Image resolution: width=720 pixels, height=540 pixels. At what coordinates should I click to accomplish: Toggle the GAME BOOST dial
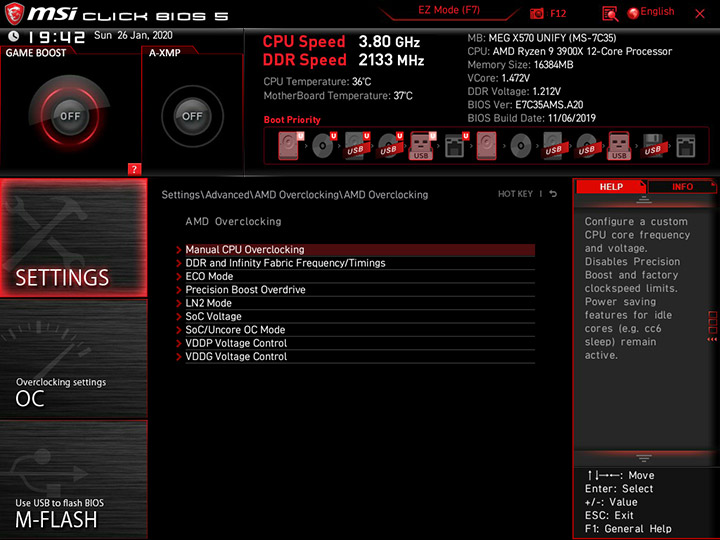click(x=70, y=116)
